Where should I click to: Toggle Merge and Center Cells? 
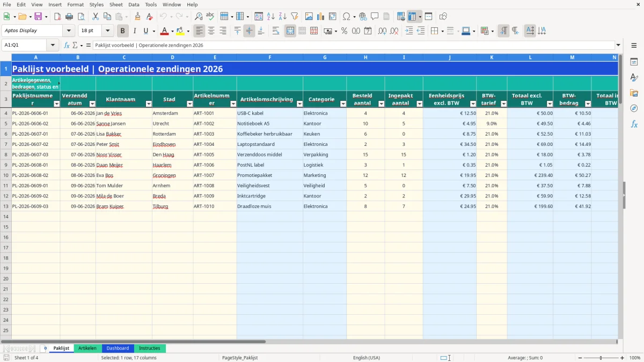(290, 31)
